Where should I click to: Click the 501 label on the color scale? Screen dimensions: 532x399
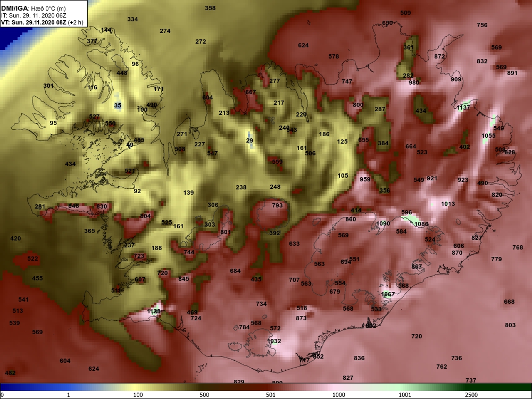tap(271, 395)
